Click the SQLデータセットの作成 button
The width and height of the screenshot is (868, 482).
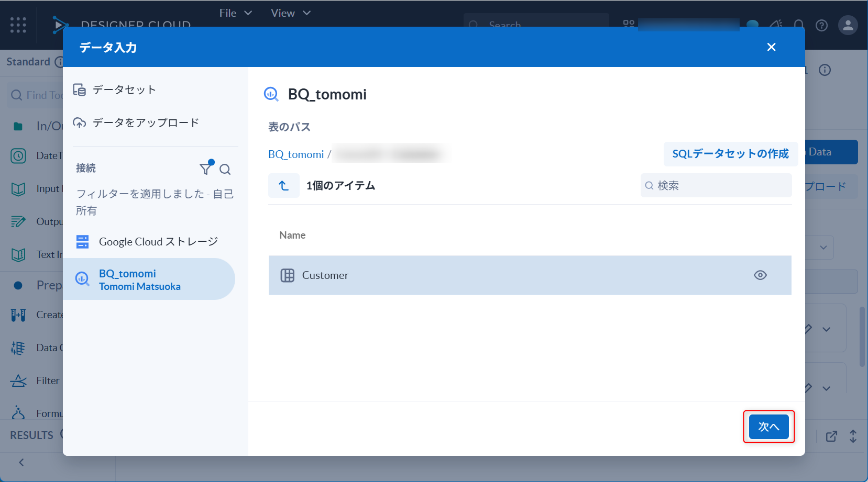(x=731, y=154)
